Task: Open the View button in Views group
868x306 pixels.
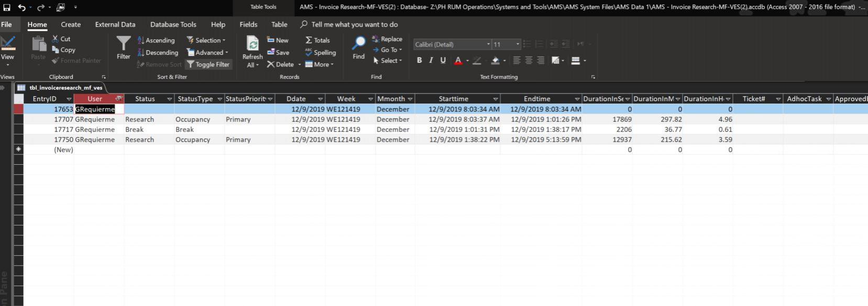Action: tap(8, 51)
